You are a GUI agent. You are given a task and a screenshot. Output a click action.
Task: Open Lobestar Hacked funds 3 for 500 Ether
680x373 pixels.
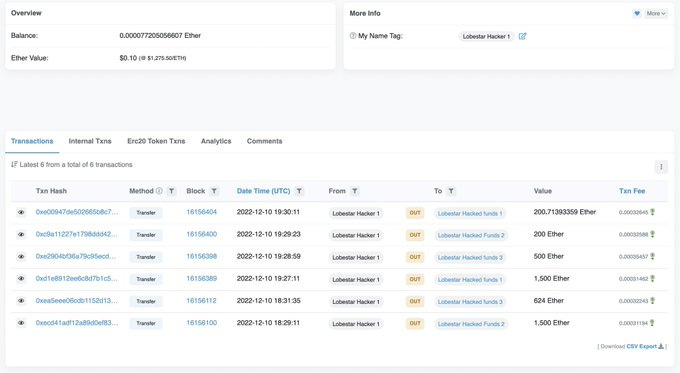470,258
